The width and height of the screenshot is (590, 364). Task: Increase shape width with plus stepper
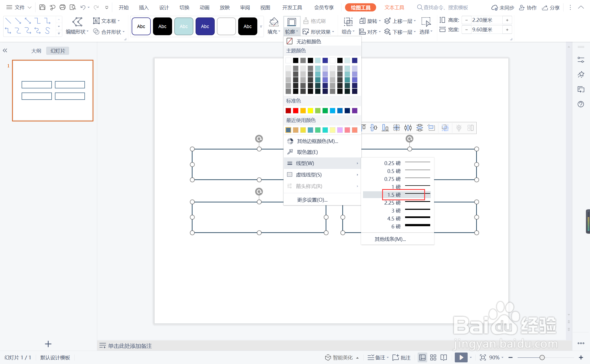pyautogui.click(x=507, y=29)
